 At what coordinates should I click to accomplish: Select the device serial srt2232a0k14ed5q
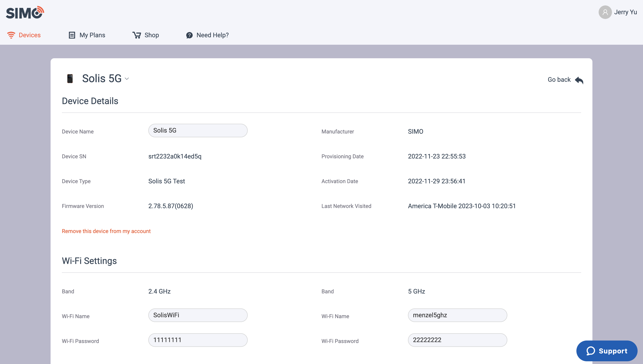(x=175, y=156)
